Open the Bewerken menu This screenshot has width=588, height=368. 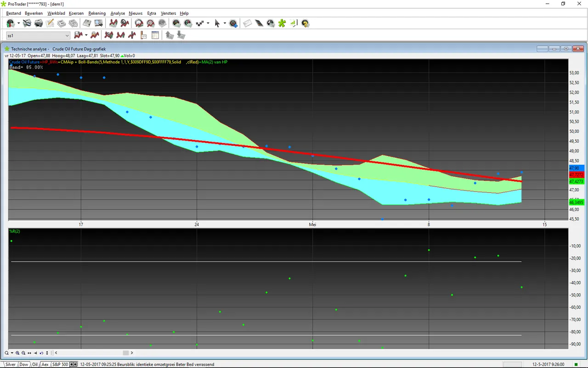tap(34, 13)
